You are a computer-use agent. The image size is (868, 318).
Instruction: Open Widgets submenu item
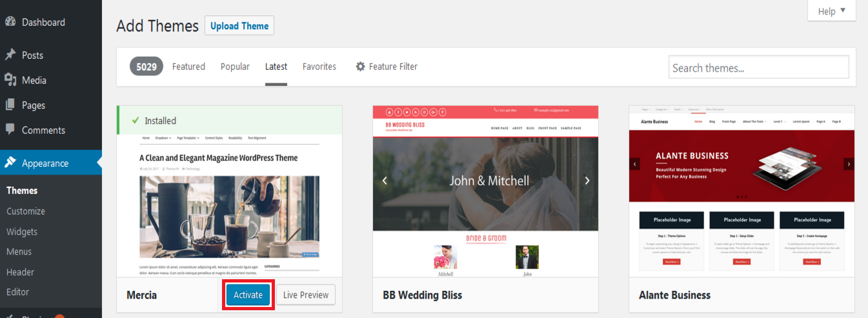22,231
